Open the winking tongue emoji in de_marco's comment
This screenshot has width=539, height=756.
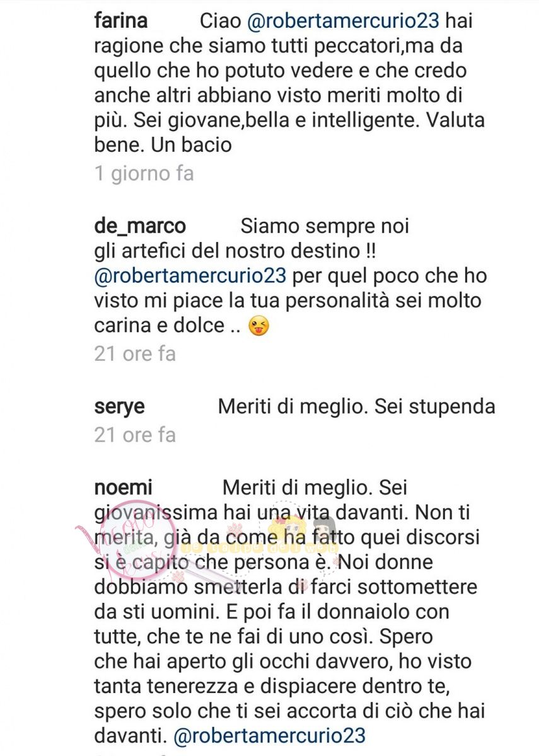tap(258, 326)
